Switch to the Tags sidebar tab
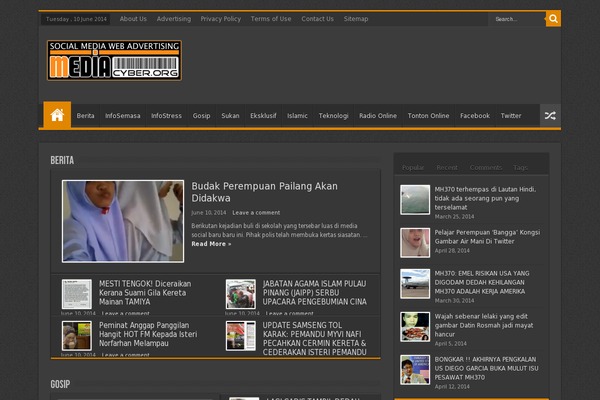Screen dimensions: 600x400 pyautogui.click(x=520, y=167)
